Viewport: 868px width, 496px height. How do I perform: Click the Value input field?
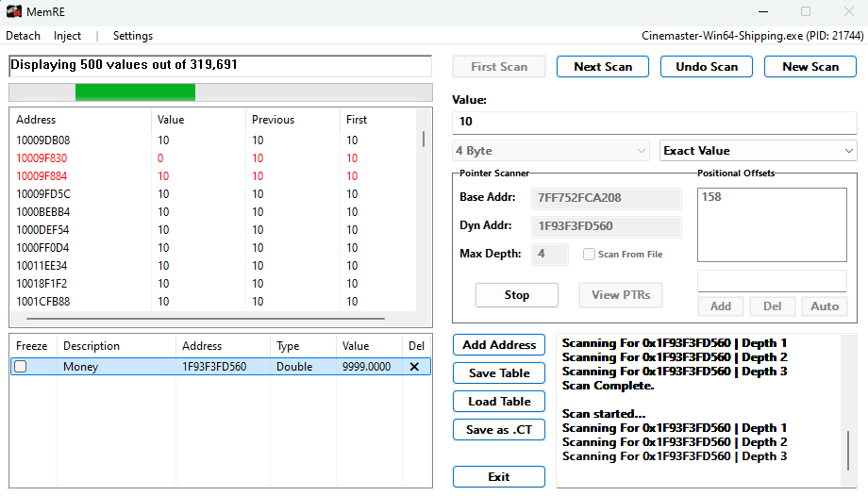click(654, 122)
